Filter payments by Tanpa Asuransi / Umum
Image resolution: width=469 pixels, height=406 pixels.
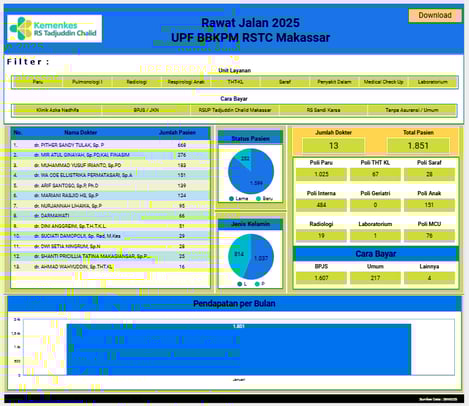(x=412, y=110)
